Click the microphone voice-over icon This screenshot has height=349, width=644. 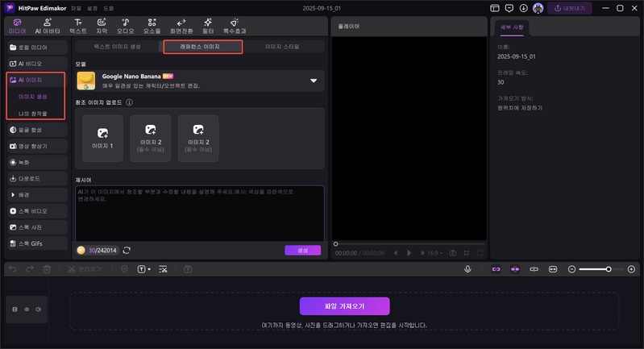(467, 268)
